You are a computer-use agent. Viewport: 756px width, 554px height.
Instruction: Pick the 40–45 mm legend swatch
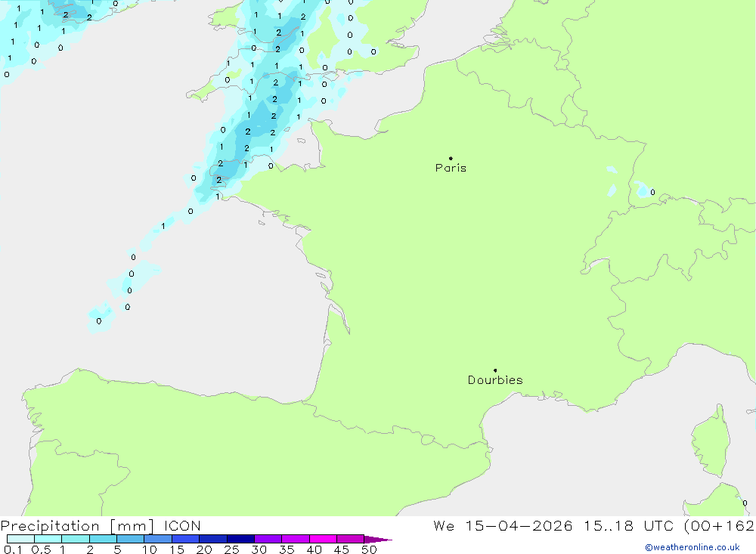[323, 539]
